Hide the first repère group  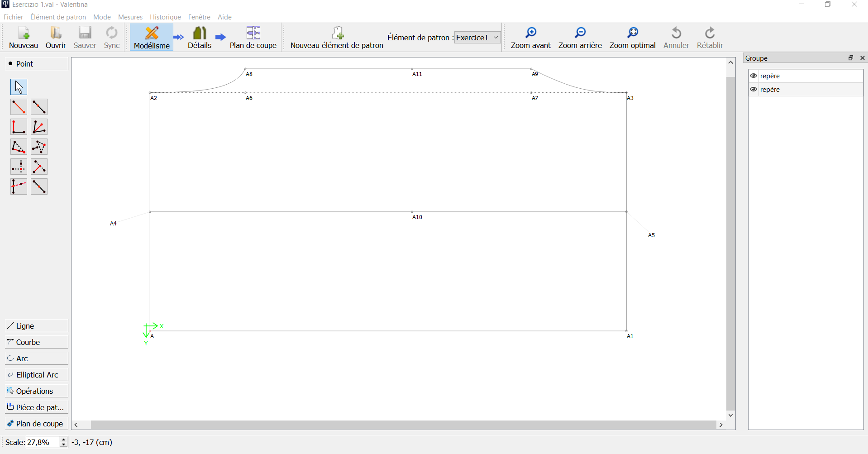[x=754, y=76]
